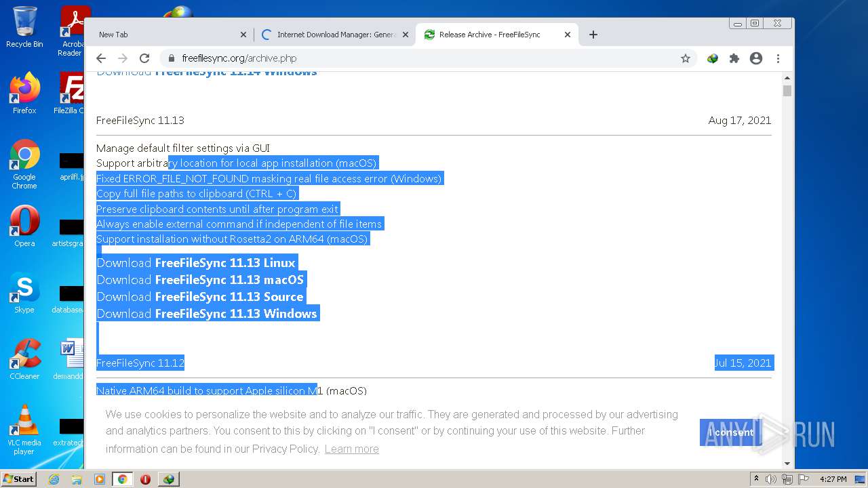Go back with the browser back arrow
Image resolution: width=868 pixels, height=488 pixels.
pyautogui.click(x=101, y=58)
